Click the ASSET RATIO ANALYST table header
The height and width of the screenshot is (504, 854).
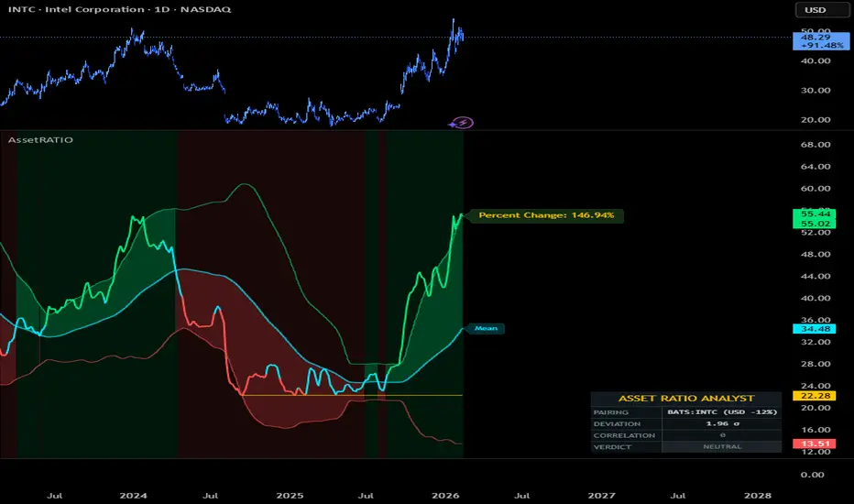(x=686, y=399)
